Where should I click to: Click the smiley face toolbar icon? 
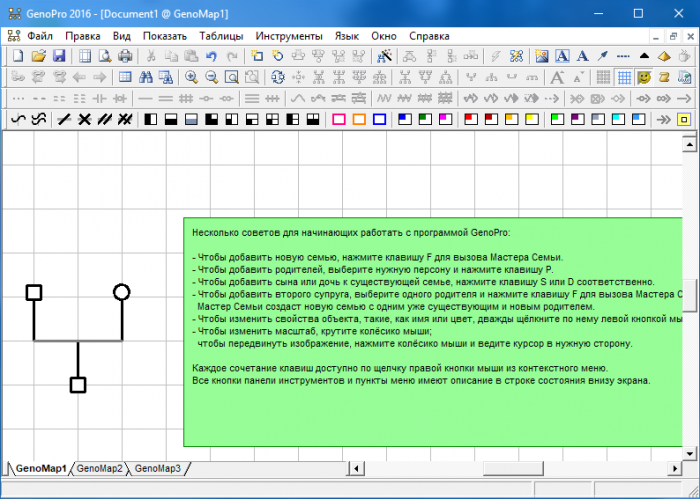pos(644,77)
